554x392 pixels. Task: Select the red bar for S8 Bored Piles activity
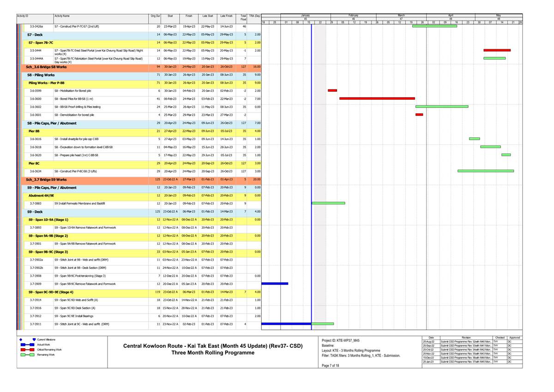click(377, 98)
